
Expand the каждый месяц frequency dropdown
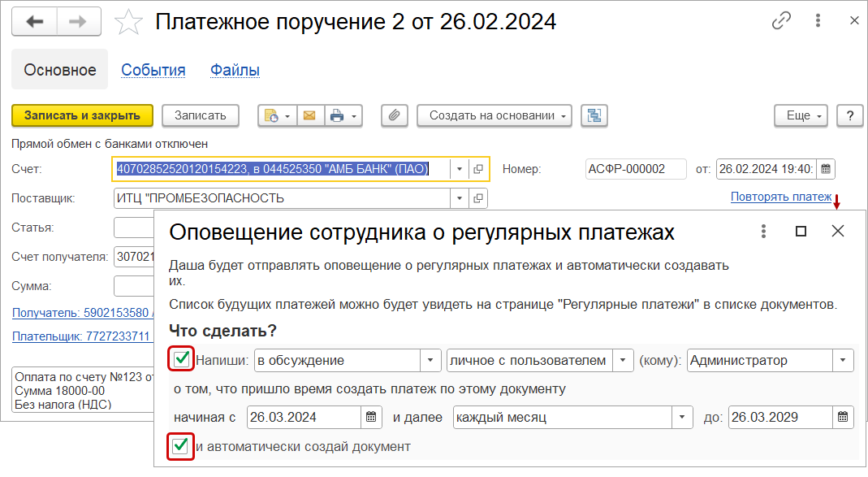(x=682, y=417)
